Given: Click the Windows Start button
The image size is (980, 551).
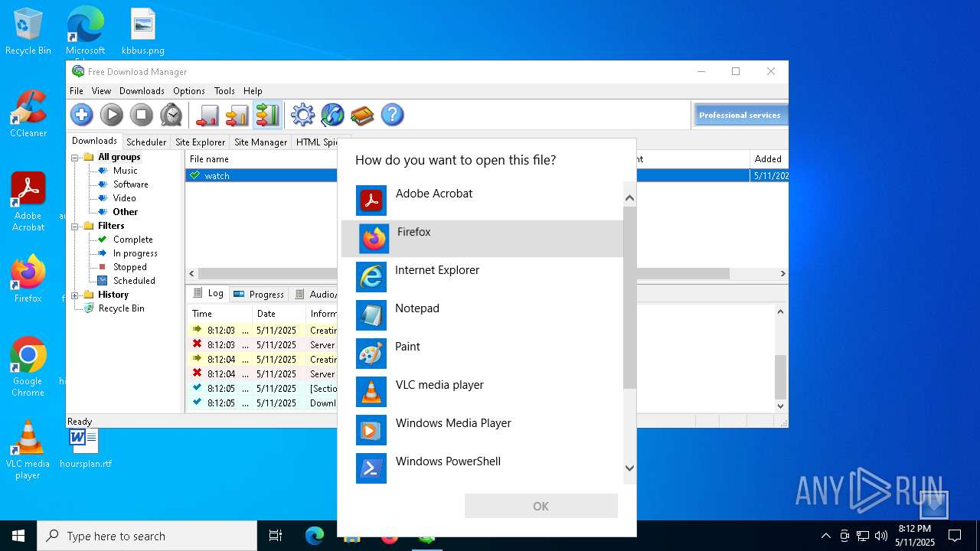Looking at the screenshot, I should tap(18, 536).
